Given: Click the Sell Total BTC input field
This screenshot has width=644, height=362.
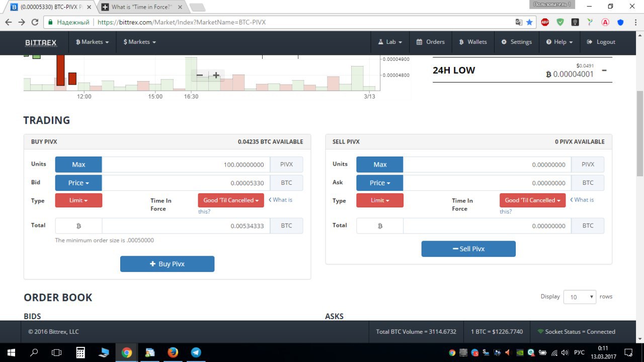Looking at the screenshot, I should pyautogui.click(x=487, y=226).
